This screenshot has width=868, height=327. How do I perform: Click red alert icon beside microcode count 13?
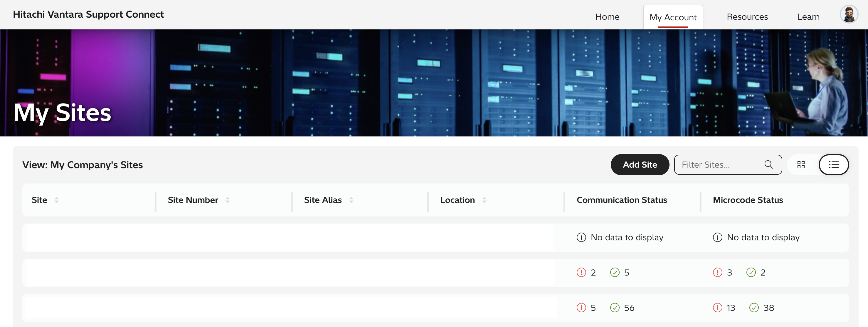pyautogui.click(x=717, y=308)
